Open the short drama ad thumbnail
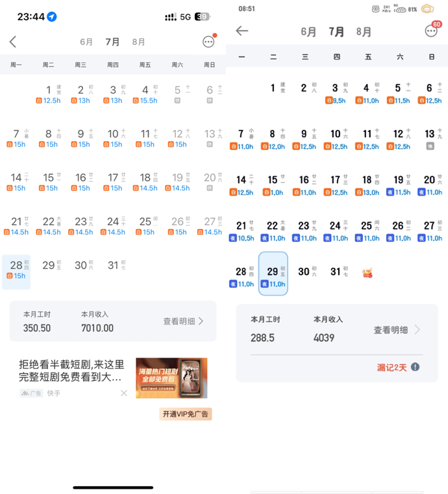Screen dimensions: 448x494 (x=171, y=378)
